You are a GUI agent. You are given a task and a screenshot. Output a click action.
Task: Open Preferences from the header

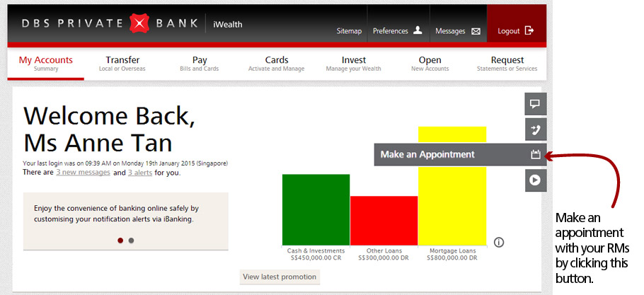point(397,30)
